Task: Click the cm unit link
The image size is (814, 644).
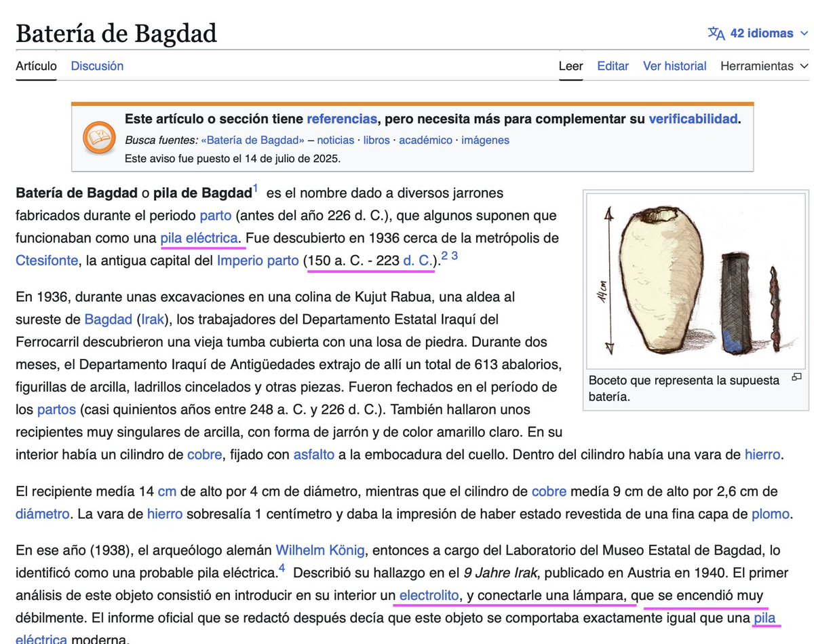Action: pyautogui.click(x=167, y=491)
